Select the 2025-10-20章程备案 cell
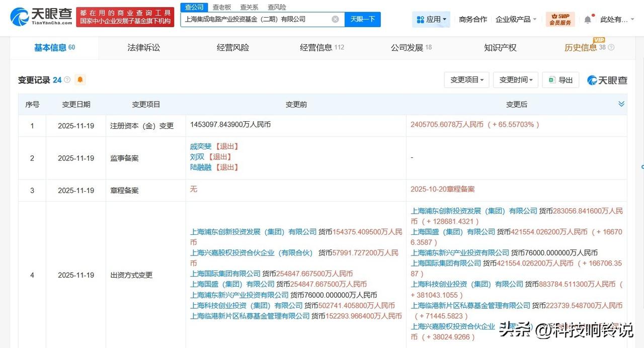The height and width of the screenshot is (348, 644). click(x=443, y=190)
